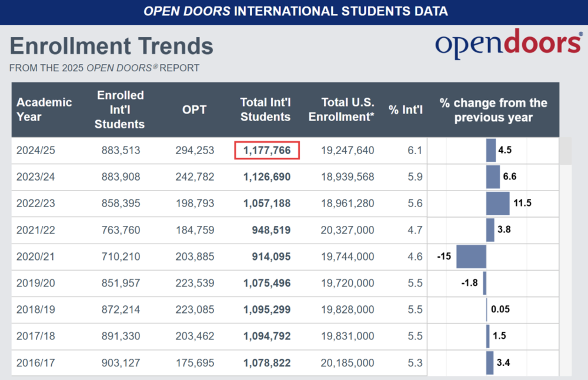Click the Open Doors International Students Data banner
The width and height of the screenshot is (588, 380).
(294, 11)
